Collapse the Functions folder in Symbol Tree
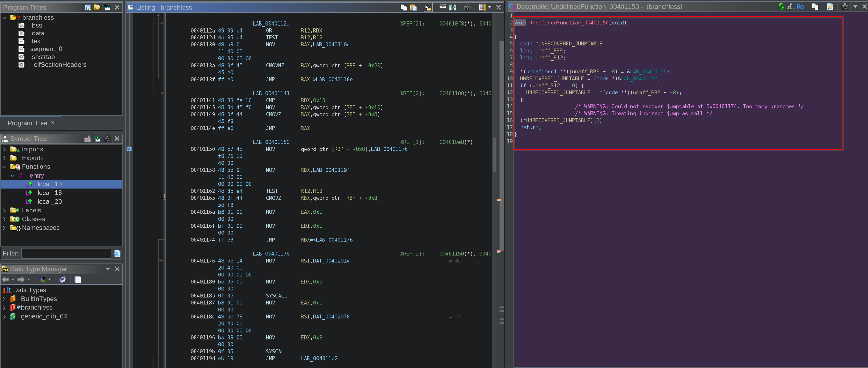 [x=4, y=167]
